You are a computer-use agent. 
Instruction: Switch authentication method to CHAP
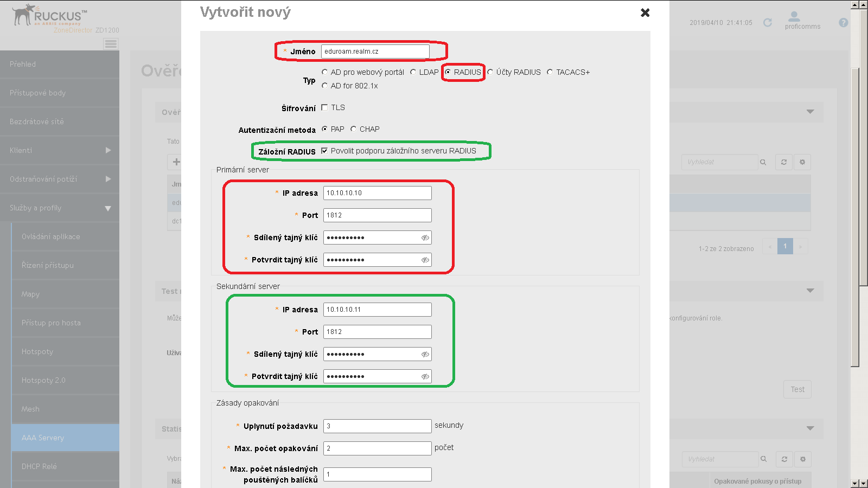point(353,129)
